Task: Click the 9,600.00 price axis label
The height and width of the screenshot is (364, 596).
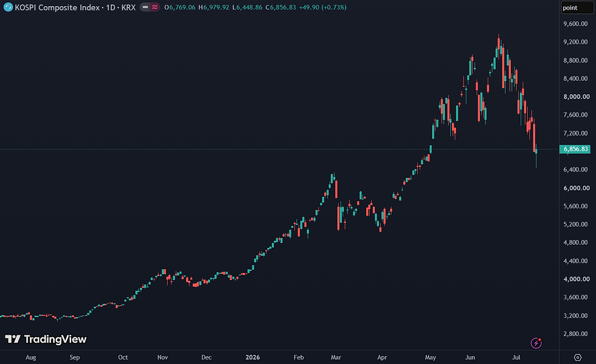Action: tap(575, 24)
